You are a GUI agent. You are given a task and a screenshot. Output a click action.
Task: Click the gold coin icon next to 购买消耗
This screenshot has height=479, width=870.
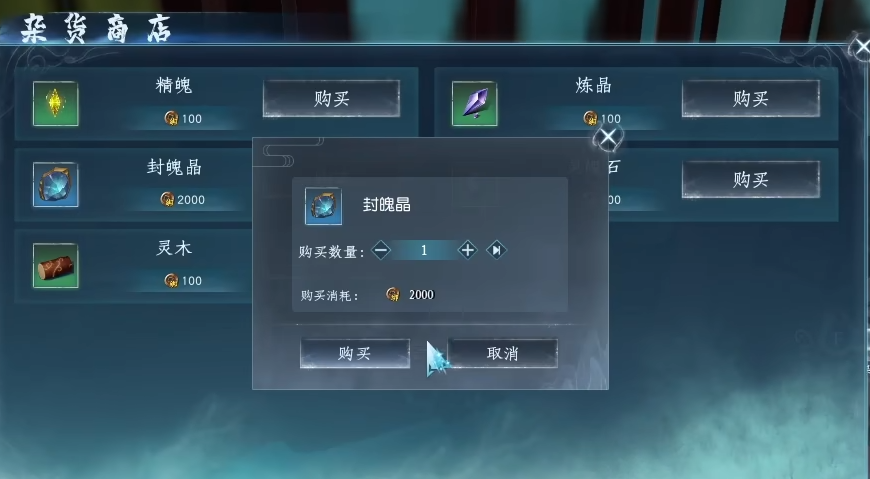point(393,294)
